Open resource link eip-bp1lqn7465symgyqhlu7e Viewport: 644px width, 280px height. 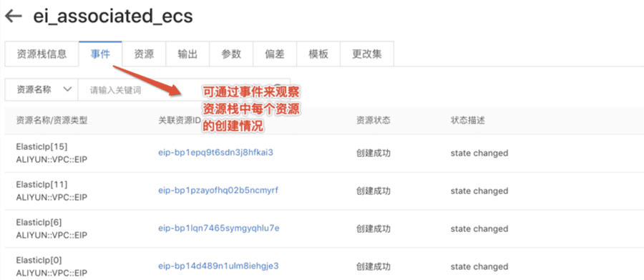(x=218, y=228)
